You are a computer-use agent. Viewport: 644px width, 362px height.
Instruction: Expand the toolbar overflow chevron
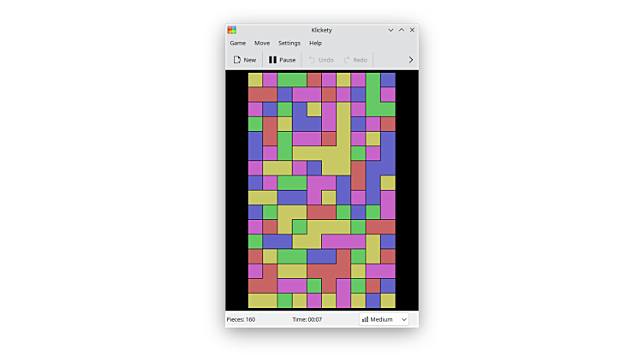(x=410, y=60)
